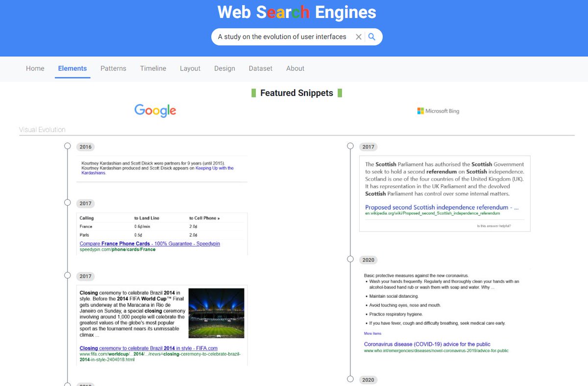588x386 pixels.
Task: Focus the search field about user interfaces
Action: pyautogui.click(x=282, y=37)
